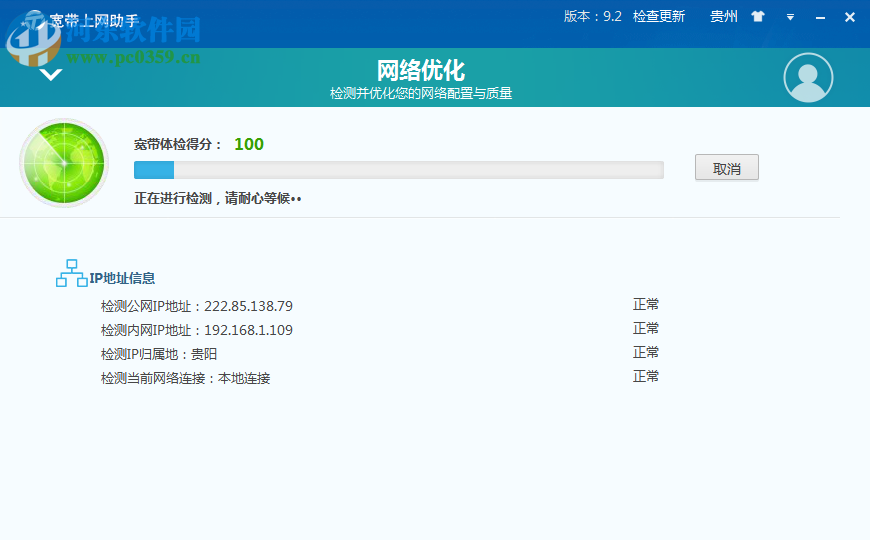Click the 正常 status beside public IP
This screenshot has width=870, height=540.
coord(646,304)
